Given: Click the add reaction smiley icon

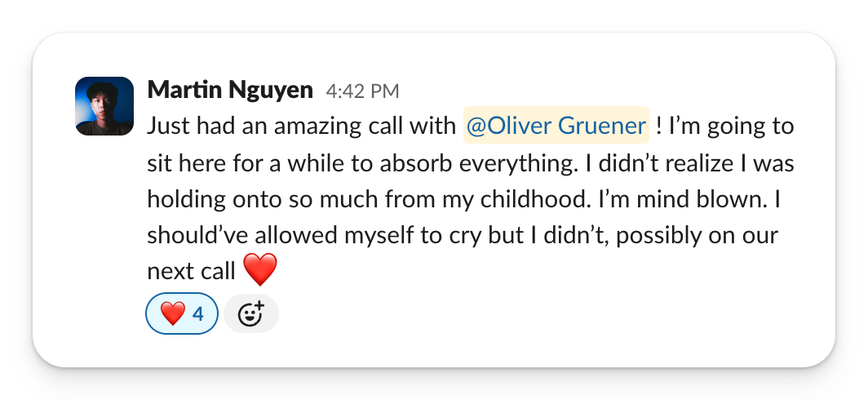Looking at the screenshot, I should [x=250, y=313].
